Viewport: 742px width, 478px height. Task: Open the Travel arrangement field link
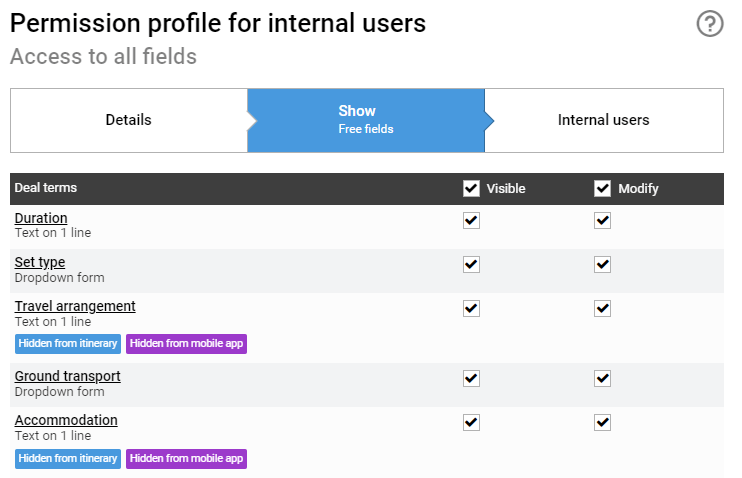click(x=75, y=306)
